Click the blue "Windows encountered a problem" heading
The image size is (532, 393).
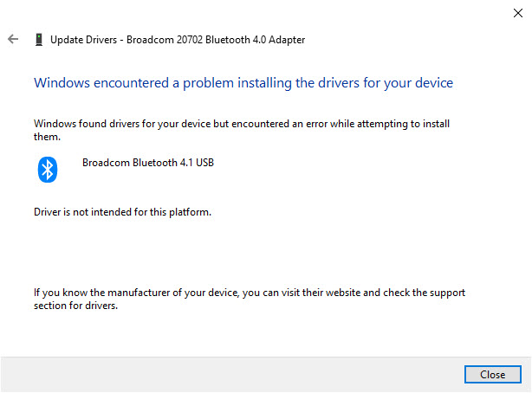[x=243, y=83]
